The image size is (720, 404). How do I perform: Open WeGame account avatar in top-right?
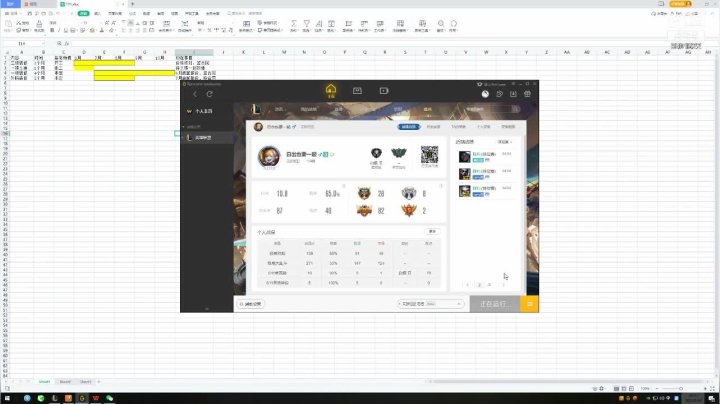pos(485,94)
